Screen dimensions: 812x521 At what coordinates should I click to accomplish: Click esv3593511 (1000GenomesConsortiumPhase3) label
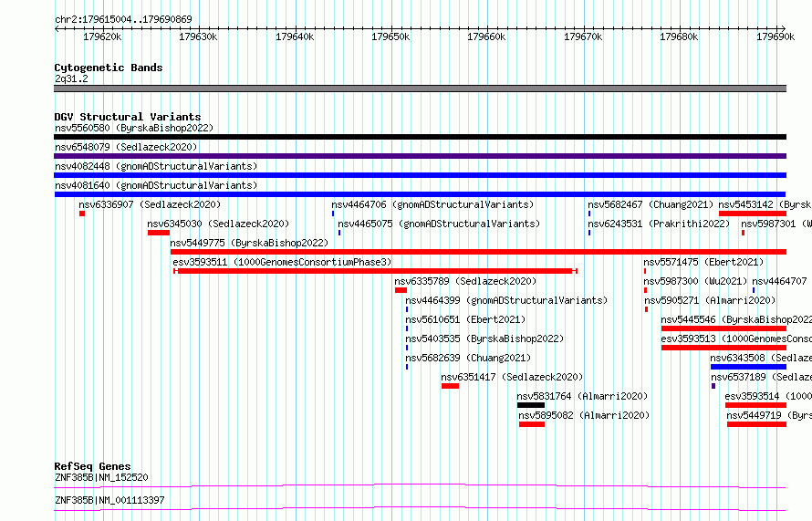pos(282,262)
